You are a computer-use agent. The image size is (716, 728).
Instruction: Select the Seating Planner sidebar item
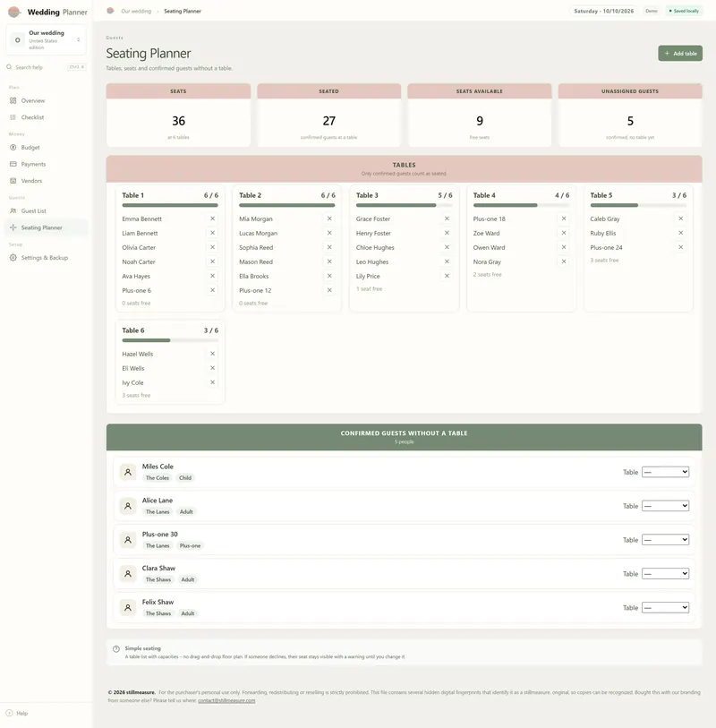coord(47,227)
